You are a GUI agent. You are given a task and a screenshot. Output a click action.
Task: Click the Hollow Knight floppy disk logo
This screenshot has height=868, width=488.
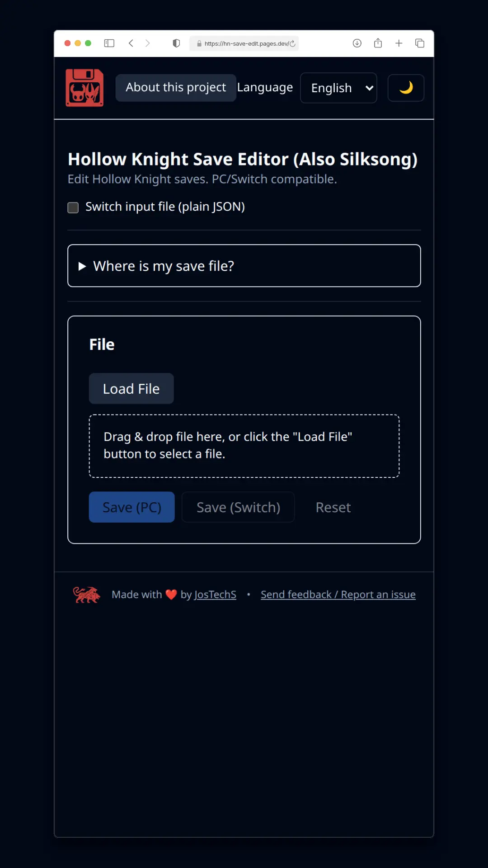(84, 88)
